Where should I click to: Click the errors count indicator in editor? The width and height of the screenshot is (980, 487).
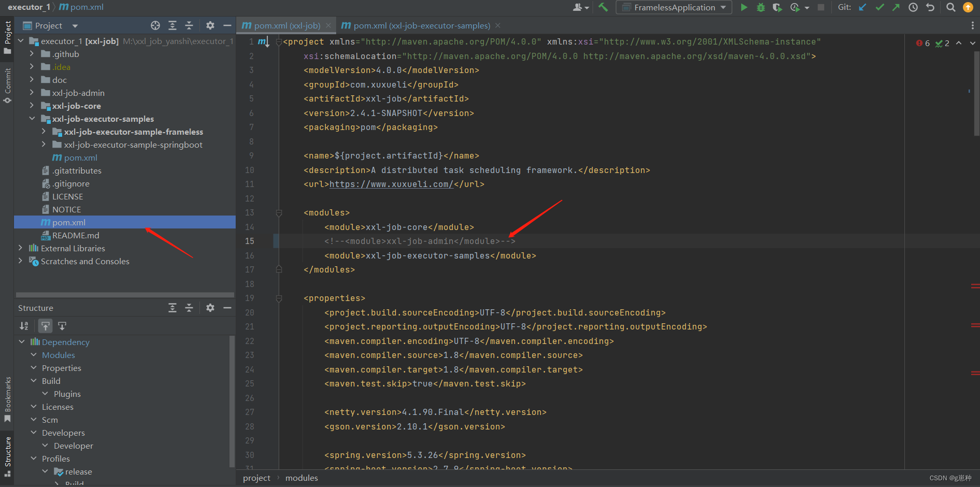923,43
